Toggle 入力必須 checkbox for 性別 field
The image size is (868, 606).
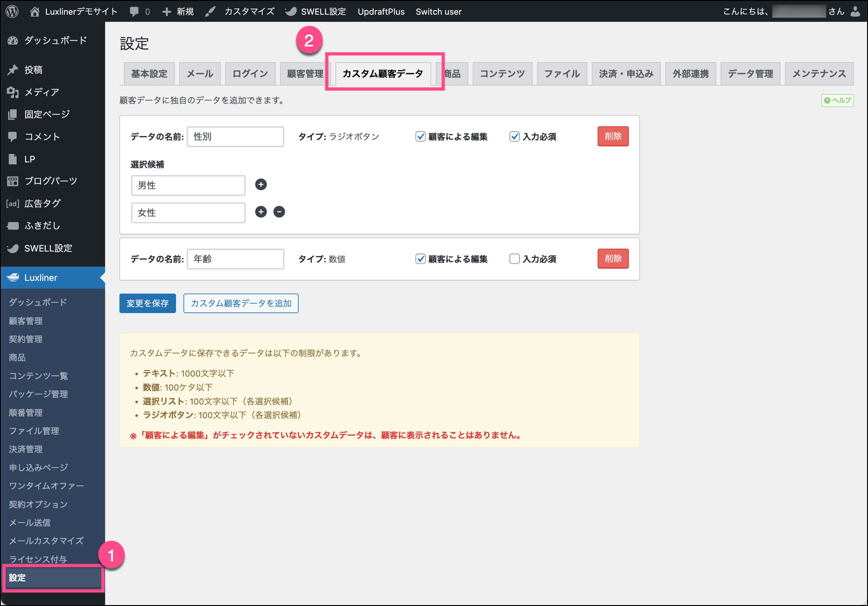pyautogui.click(x=514, y=137)
